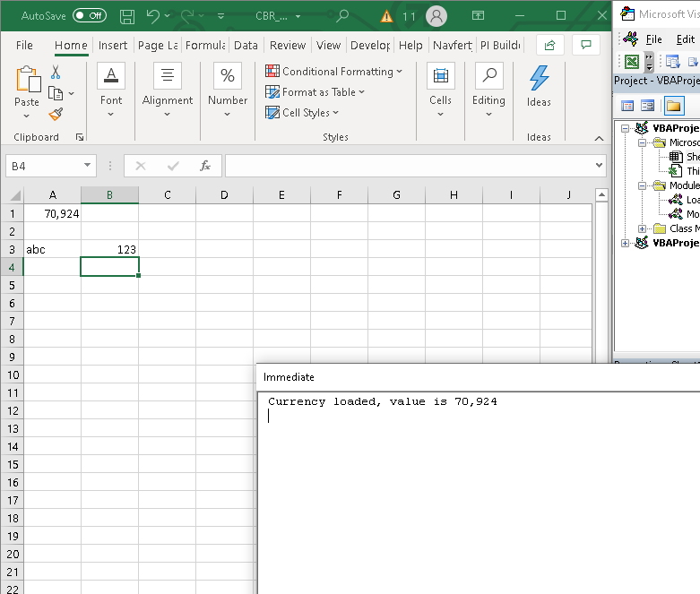Click the vertical scrollbar up arrow
This screenshot has height=594, width=700.
click(601, 194)
